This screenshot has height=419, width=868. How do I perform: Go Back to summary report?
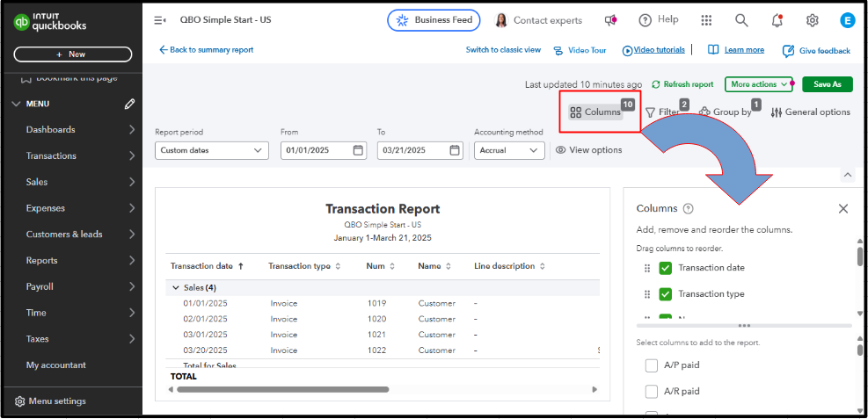click(206, 50)
